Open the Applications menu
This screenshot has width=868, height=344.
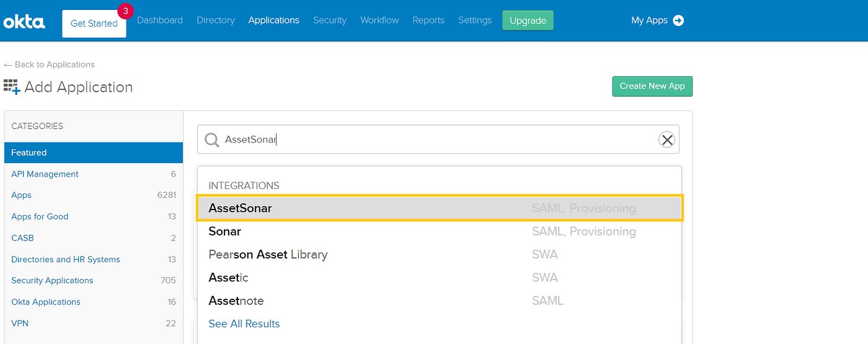pos(274,20)
